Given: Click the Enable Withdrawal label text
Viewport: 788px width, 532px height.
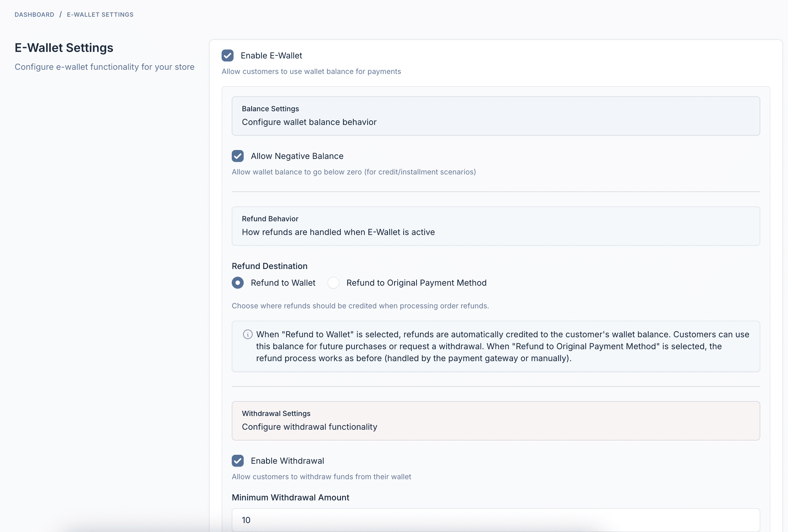Looking at the screenshot, I should [x=287, y=461].
